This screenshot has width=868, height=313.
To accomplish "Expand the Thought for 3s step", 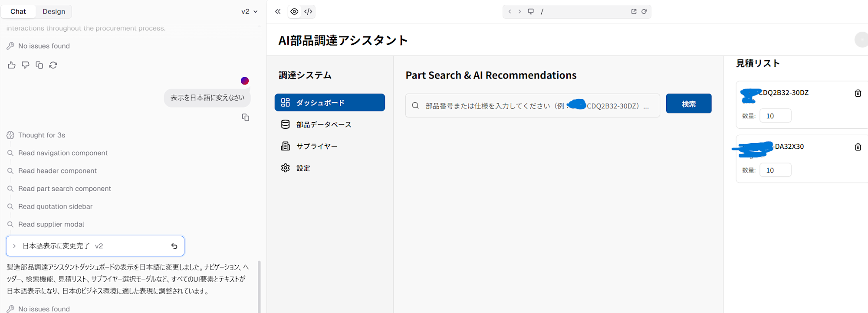I will [42, 135].
